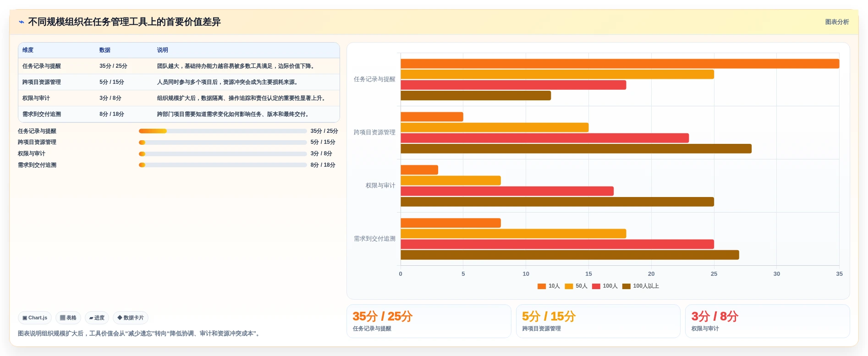Click the 进度 tag chip
This screenshot has height=356, width=868.
coord(97,318)
